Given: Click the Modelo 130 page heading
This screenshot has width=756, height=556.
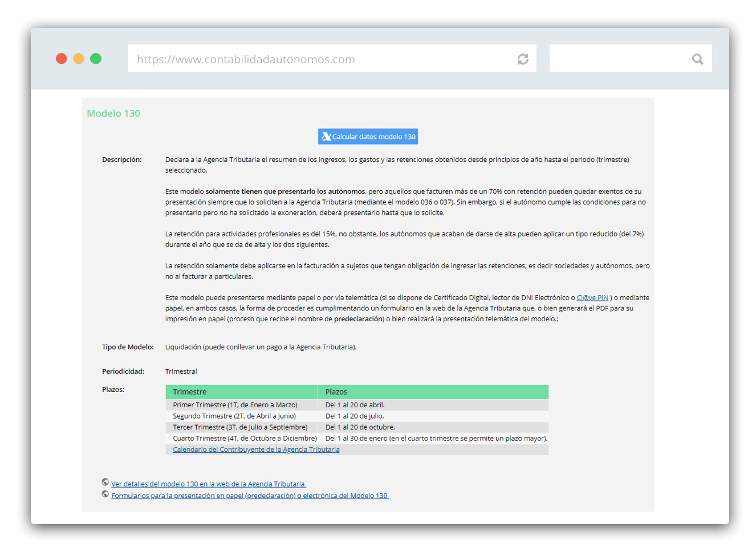Looking at the screenshot, I should 113,113.
